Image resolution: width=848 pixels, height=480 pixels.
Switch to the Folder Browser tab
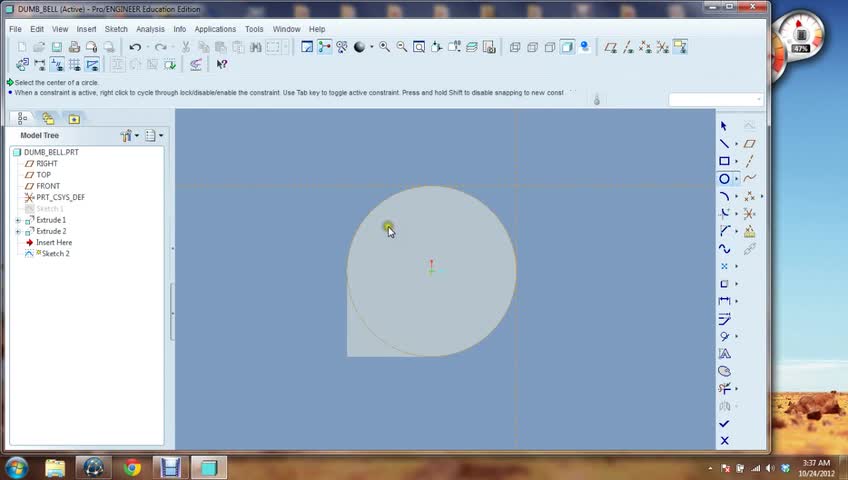point(48,118)
